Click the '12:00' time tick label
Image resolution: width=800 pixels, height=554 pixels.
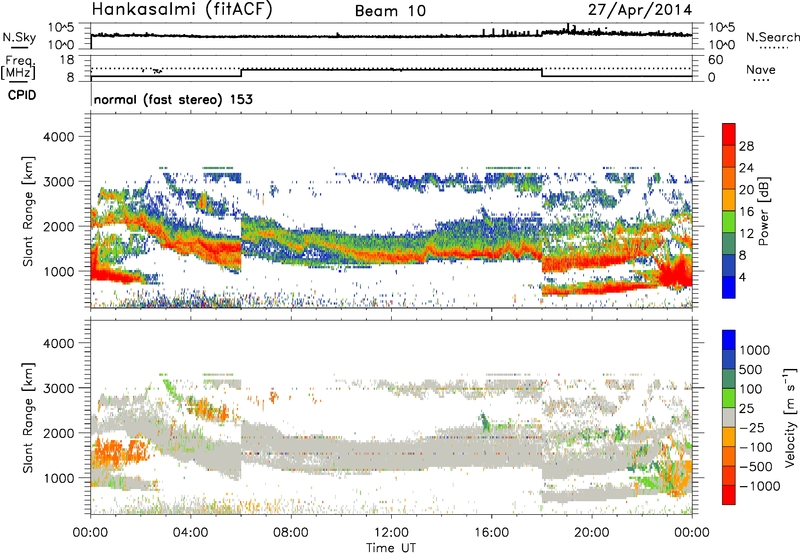point(391,533)
